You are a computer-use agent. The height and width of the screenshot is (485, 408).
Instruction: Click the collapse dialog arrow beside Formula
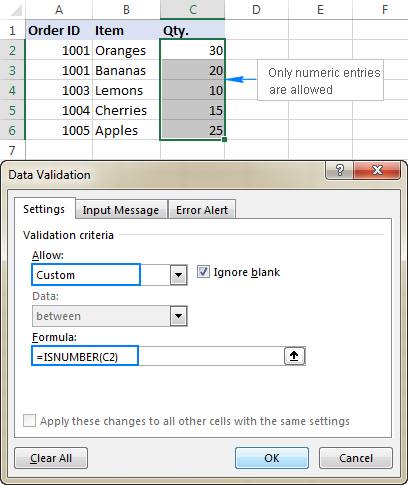(294, 356)
